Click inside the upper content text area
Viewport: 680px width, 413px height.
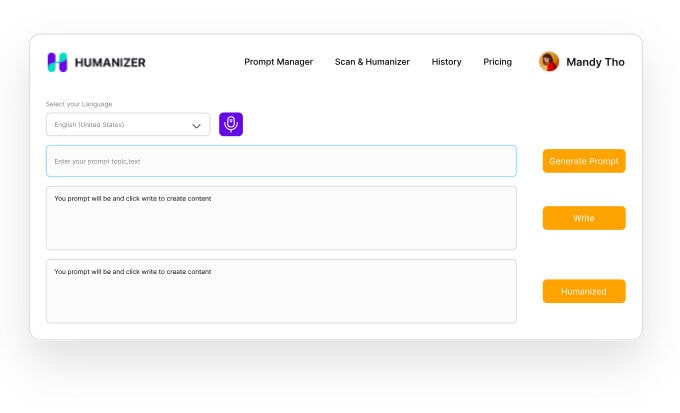click(281, 226)
